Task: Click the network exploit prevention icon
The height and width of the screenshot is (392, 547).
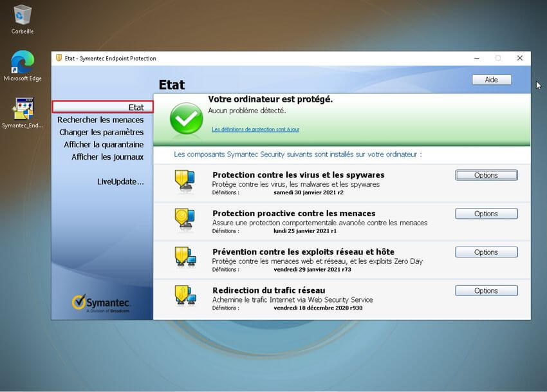Action: pyautogui.click(x=185, y=257)
